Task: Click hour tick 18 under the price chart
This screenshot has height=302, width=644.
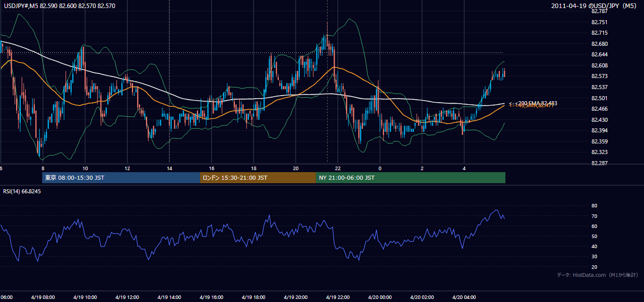Action: (253, 168)
